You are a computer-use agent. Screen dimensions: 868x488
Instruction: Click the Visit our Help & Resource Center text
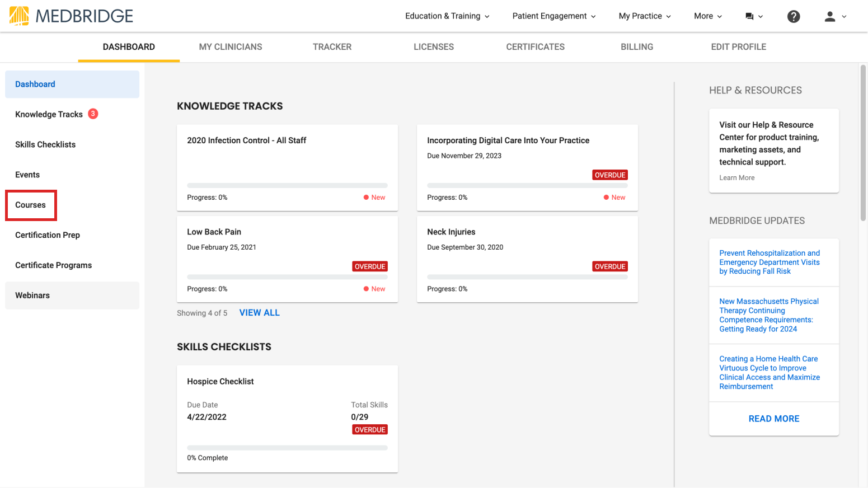(x=769, y=143)
